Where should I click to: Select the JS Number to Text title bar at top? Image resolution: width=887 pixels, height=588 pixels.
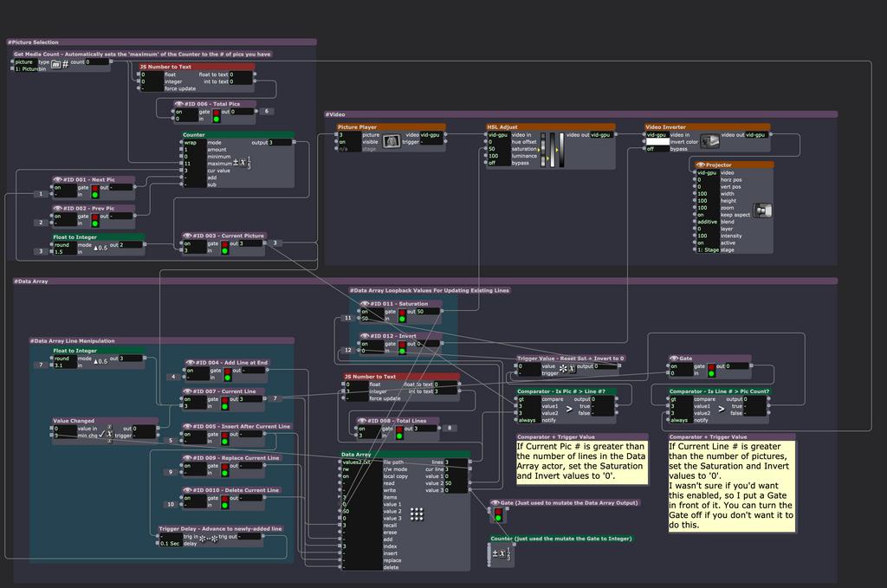(x=197, y=67)
